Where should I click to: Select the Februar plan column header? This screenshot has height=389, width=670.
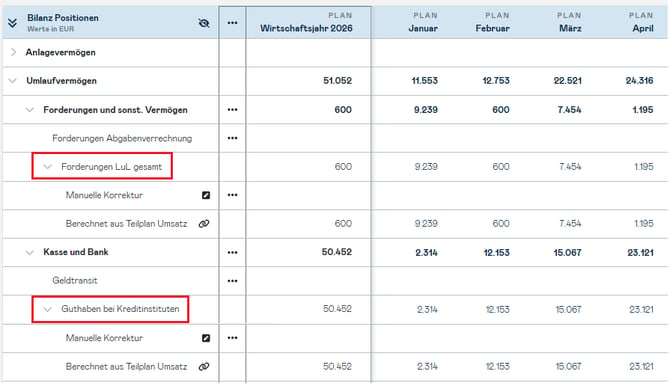click(x=492, y=23)
